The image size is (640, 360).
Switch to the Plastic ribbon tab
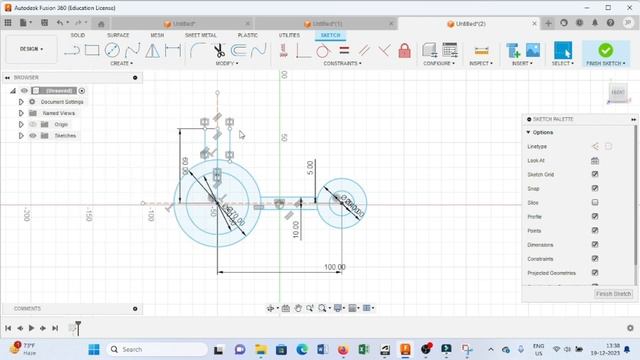(x=247, y=36)
